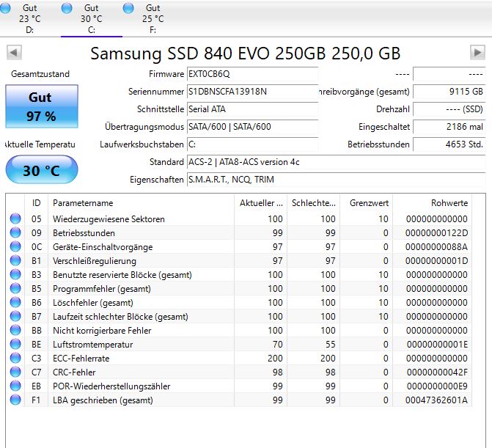Screen dimensions: 492x448
Task: Select Nicht korrigierbare Fehler parameter name
Action: pos(102,331)
